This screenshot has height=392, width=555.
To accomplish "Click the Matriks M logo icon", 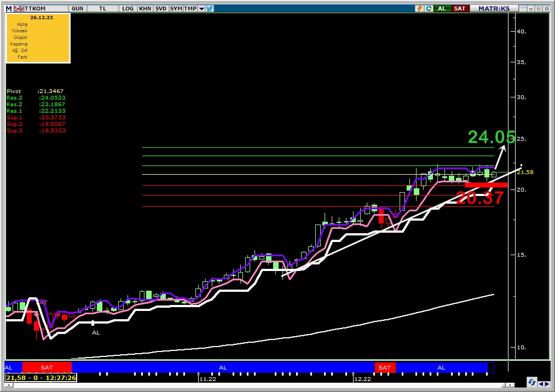I will [x=8, y=8].
